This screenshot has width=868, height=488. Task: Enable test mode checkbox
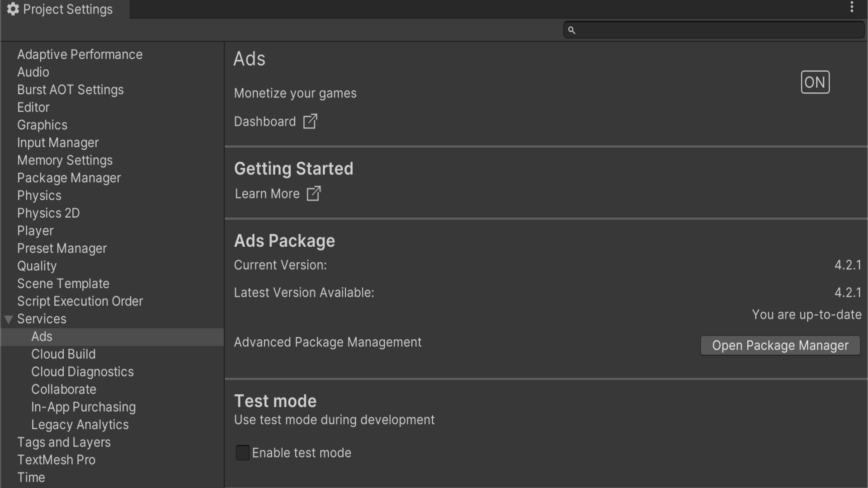(x=242, y=453)
